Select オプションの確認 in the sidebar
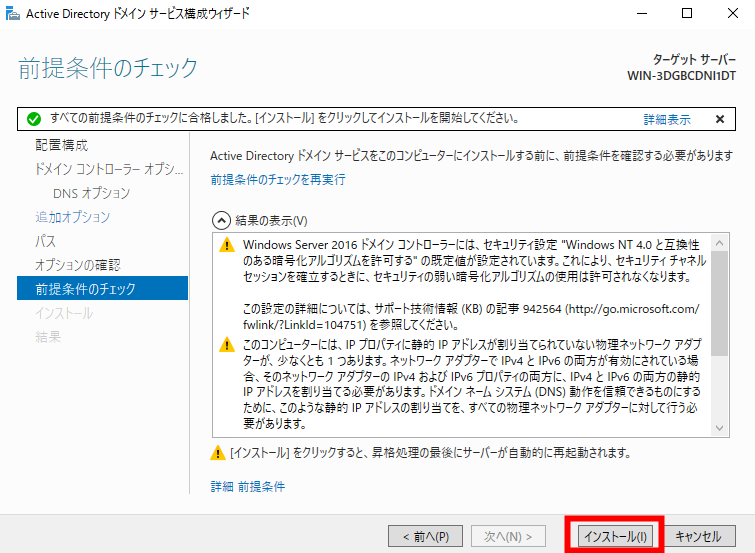Screen dimensions: 755x553 pos(78,265)
